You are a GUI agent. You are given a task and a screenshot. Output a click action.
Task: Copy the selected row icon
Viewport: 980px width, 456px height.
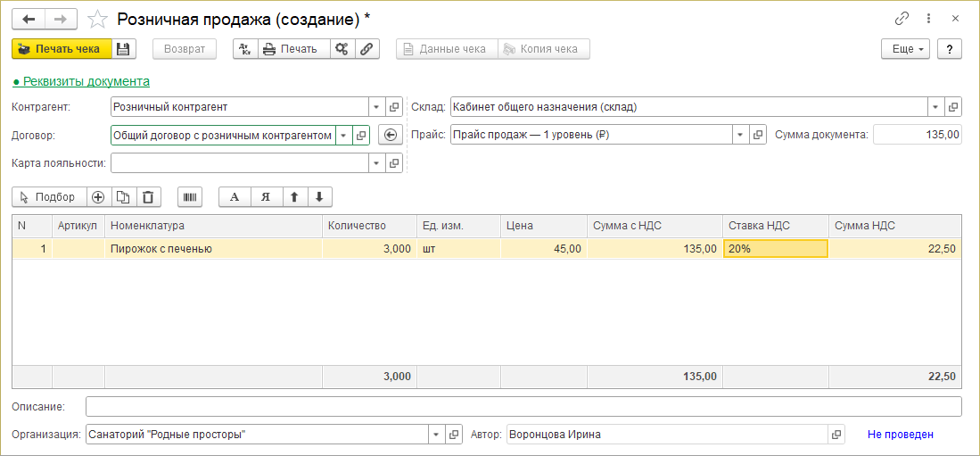point(123,197)
